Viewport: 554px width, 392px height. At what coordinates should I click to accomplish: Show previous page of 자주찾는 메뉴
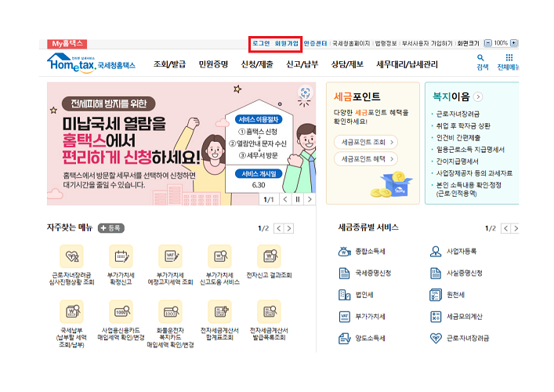[279, 228]
